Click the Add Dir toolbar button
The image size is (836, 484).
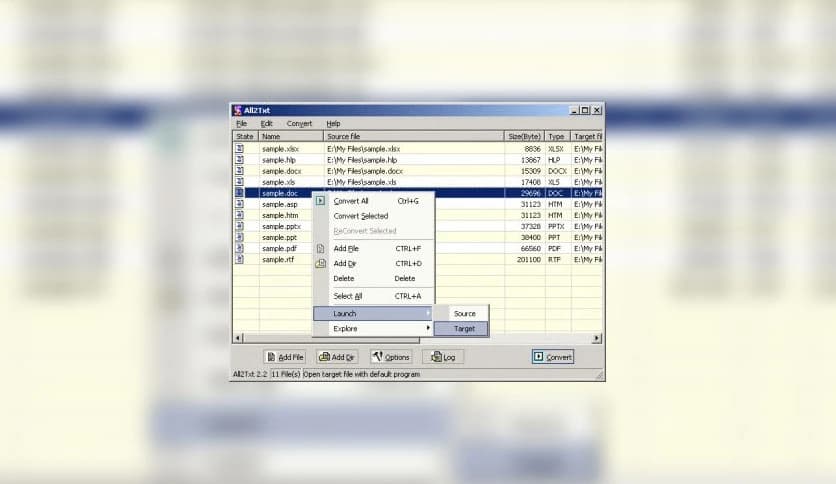pos(337,357)
